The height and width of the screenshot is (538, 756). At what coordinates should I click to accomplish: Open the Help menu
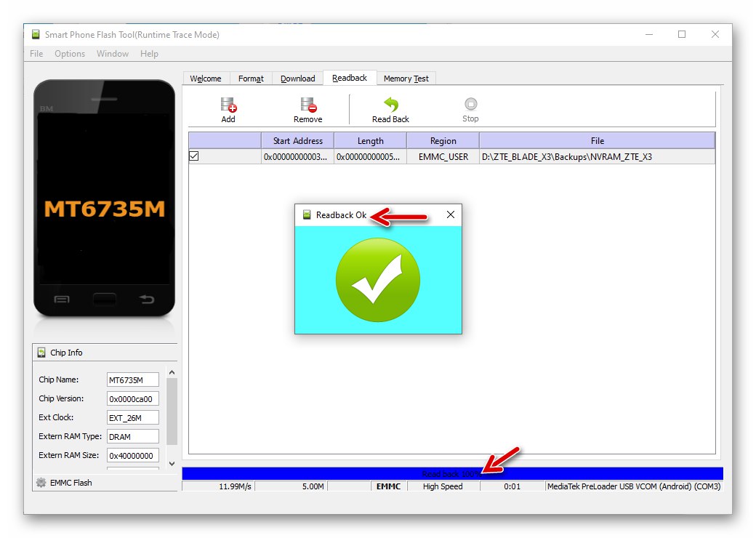coord(150,54)
